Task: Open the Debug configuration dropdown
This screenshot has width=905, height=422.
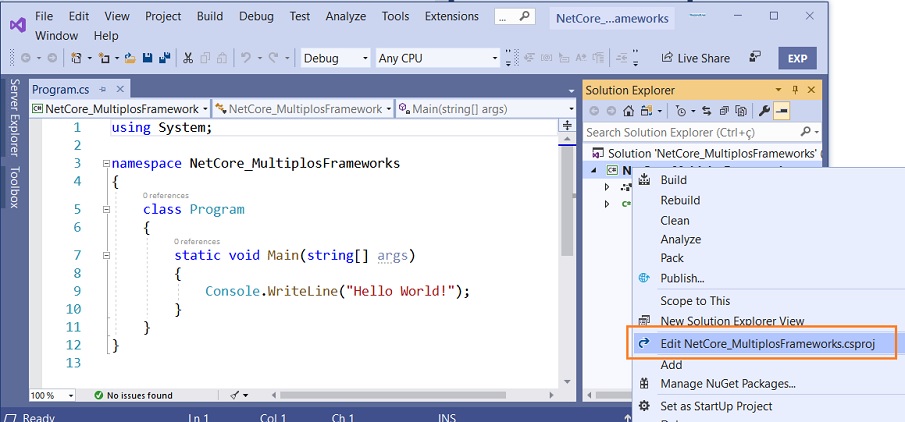Action: coord(335,58)
